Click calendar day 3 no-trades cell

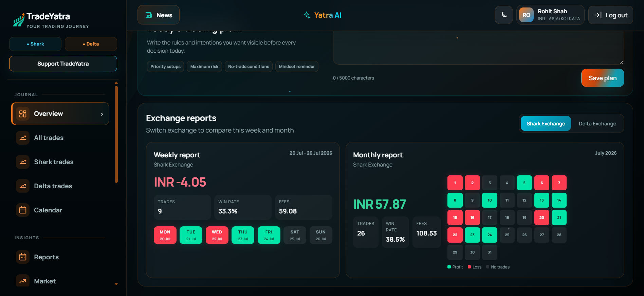[x=490, y=183]
